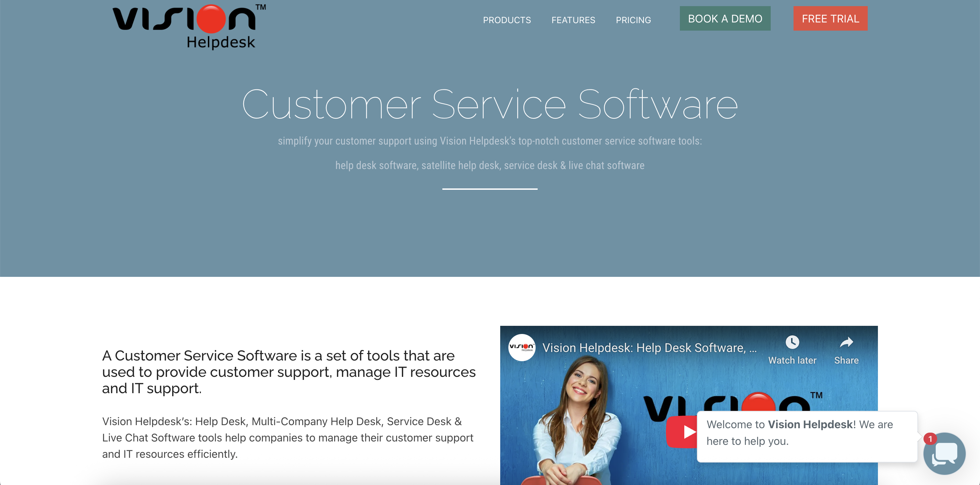The height and width of the screenshot is (485, 980).
Task: Click the Share label on the video
Action: tap(846, 360)
